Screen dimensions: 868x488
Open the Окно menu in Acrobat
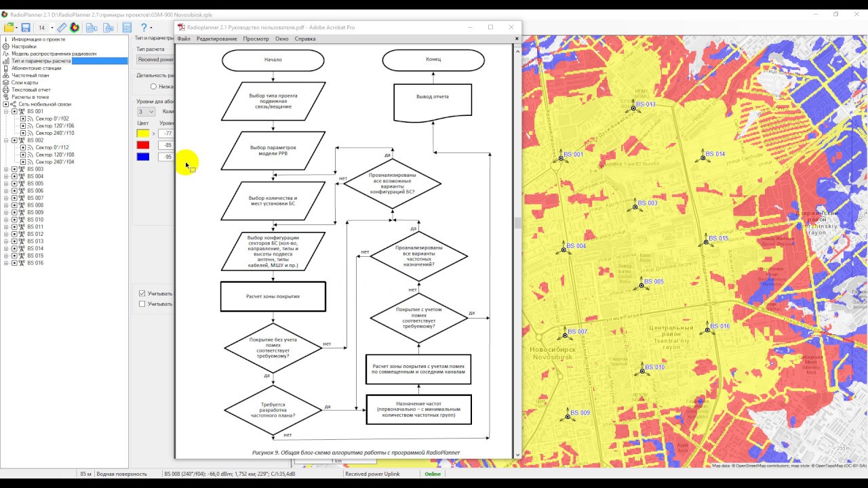pyautogui.click(x=281, y=39)
